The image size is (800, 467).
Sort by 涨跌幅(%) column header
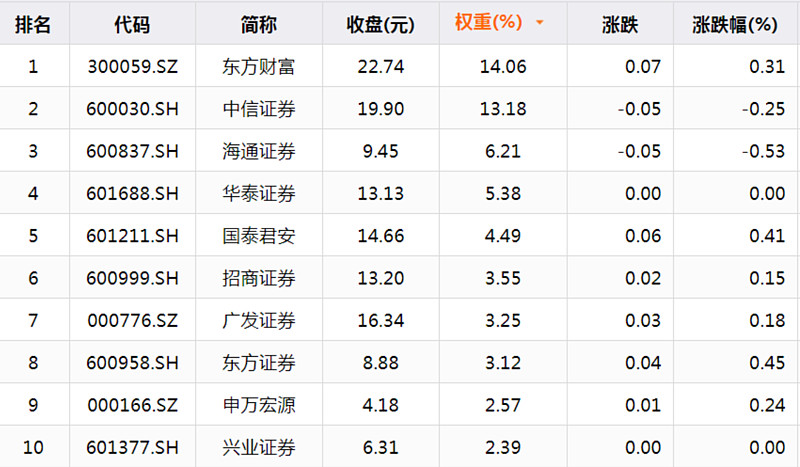[x=735, y=24]
